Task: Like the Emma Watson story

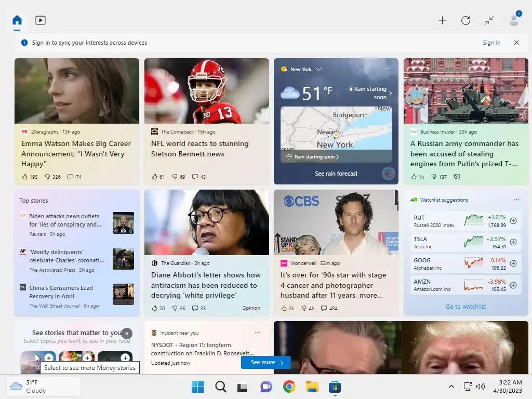Action: (x=30, y=177)
